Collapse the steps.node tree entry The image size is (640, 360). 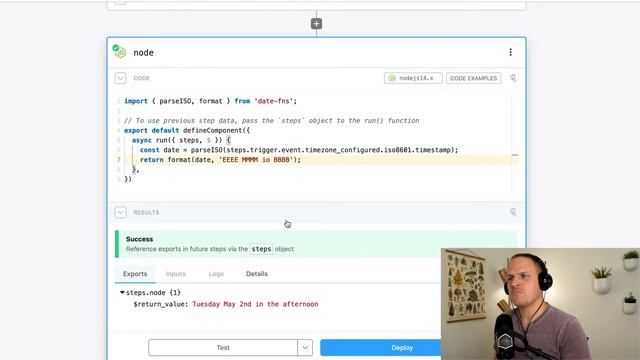(122, 292)
